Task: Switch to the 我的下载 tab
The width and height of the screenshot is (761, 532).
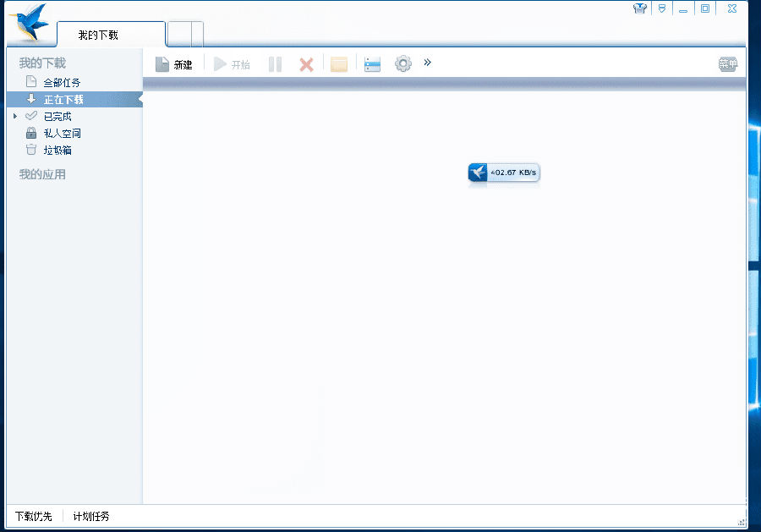Action: 111,35
